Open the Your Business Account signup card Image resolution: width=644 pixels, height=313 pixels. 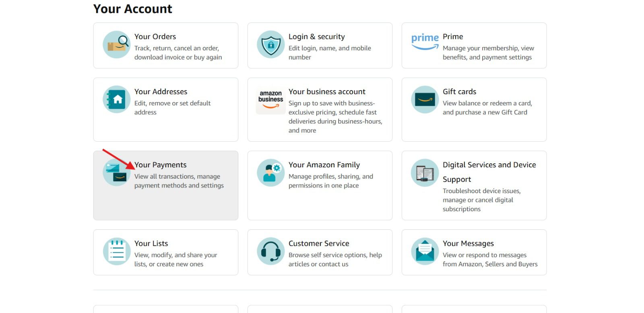pyautogui.click(x=320, y=109)
